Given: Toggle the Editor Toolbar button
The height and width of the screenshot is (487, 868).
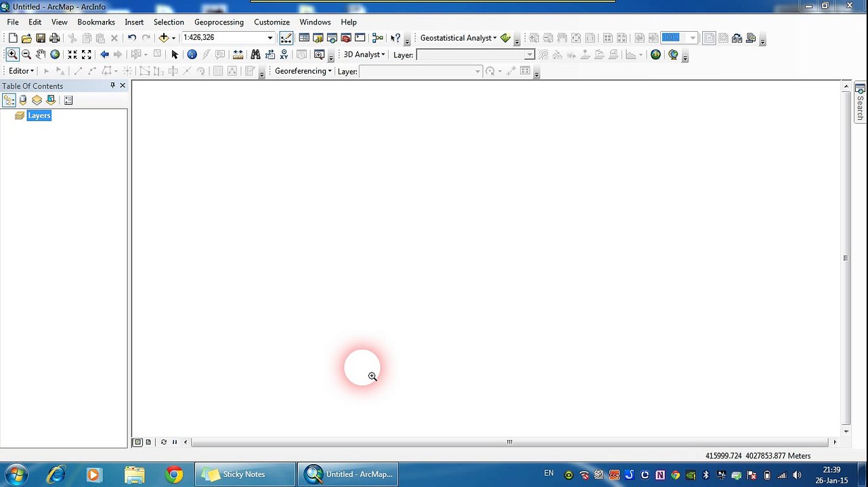Looking at the screenshot, I should (286, 38).
